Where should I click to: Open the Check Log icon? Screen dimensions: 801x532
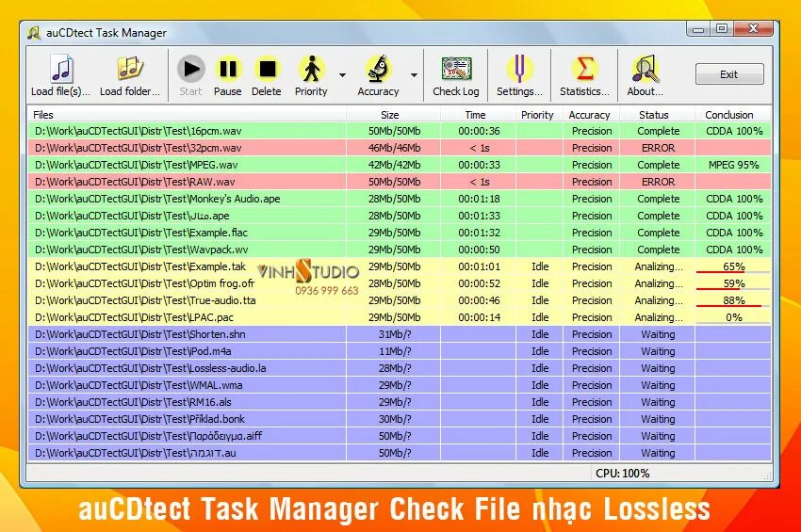tap(456, 69)
